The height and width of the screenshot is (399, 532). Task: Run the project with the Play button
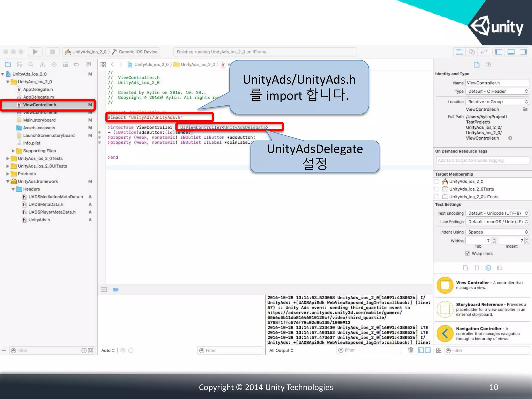[35, 52]
